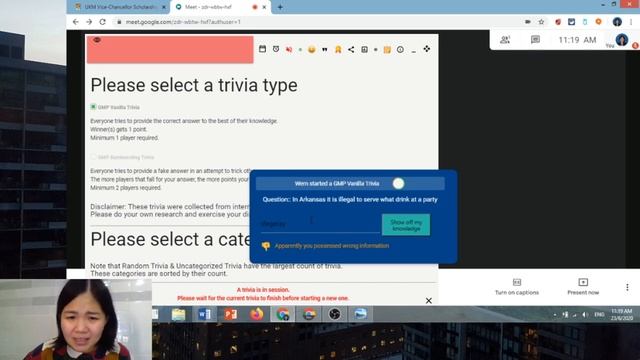Bookmark this page with star icon
640x360 pixels.
pyautogui.click(x=541, y=22)
